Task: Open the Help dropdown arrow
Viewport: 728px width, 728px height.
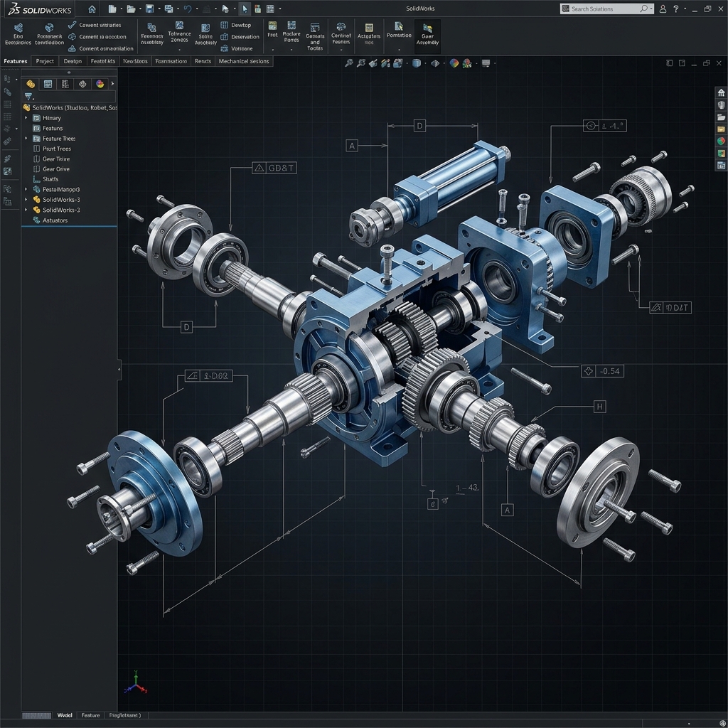Action: pos(685,9)
